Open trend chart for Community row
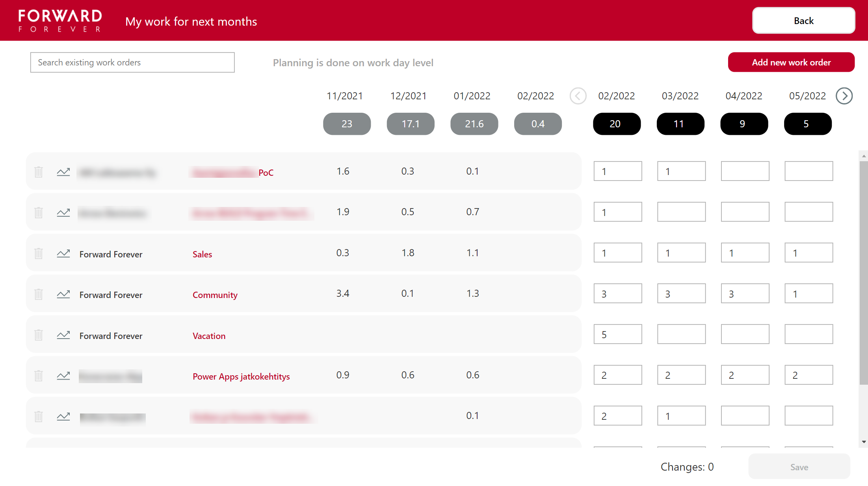Screen dimensions: 868x486 point(63,294)
